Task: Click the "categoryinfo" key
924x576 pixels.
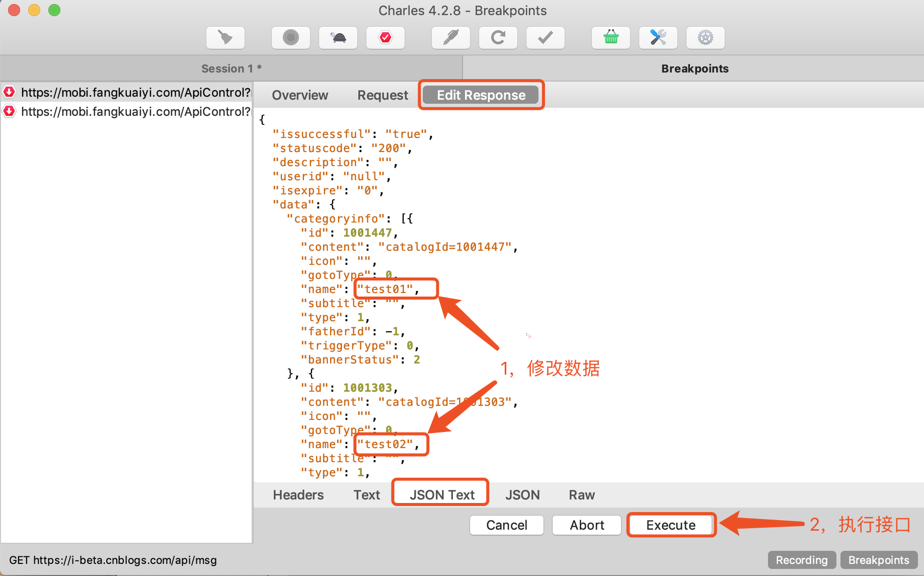Action: click(x=336, y=219)
